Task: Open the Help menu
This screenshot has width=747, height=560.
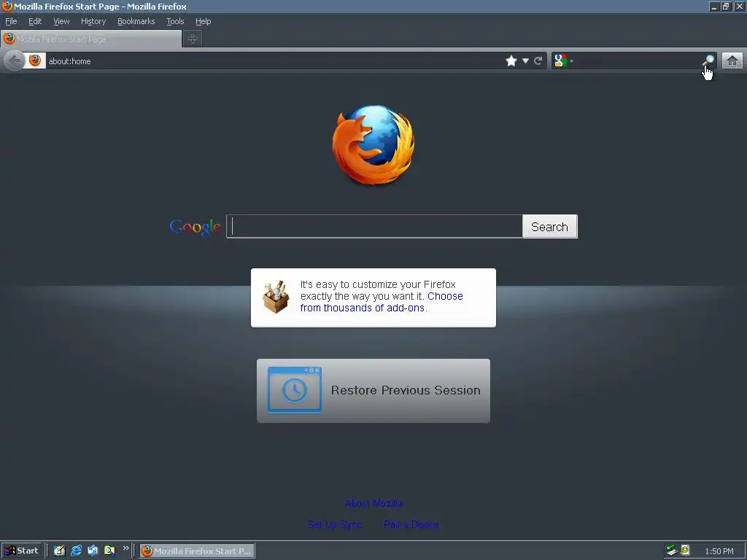Action: coord(203,21)
